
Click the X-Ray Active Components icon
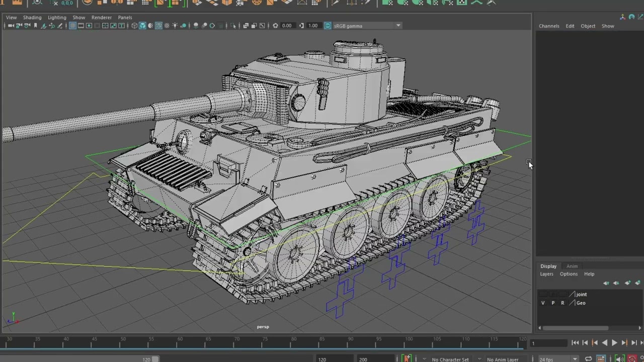(x=254, y=26)
